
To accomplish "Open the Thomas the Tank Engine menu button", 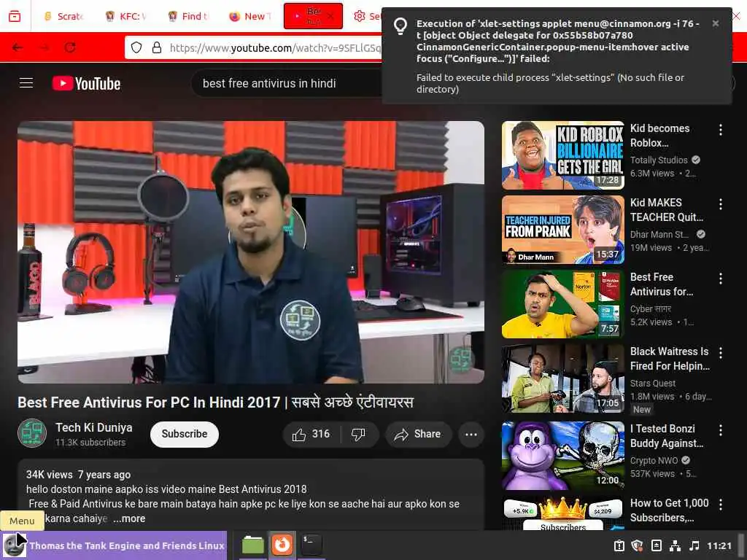I will [x=113, y=545].
